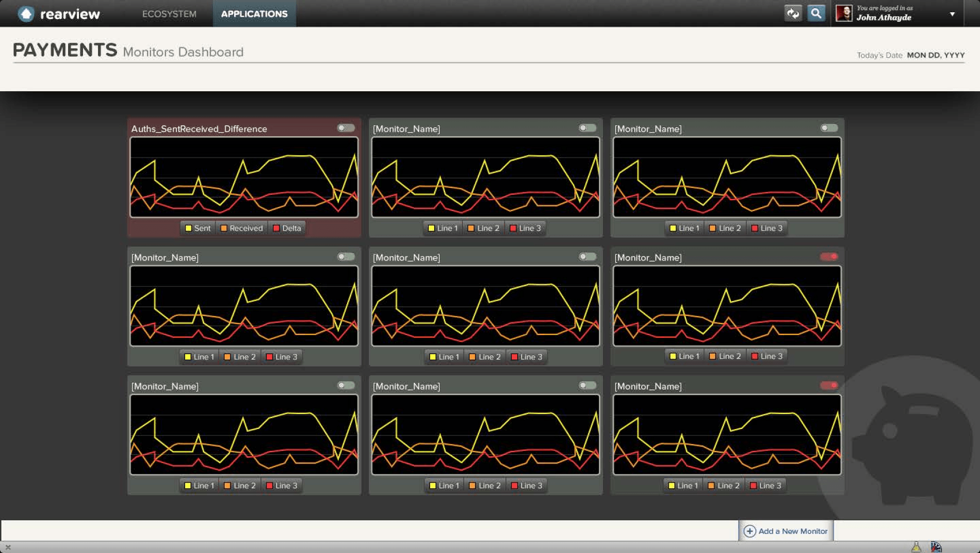Toggle the switch on middle-row left monitor
This screenshot has width=980, height=553.
[x=346, y=257]
